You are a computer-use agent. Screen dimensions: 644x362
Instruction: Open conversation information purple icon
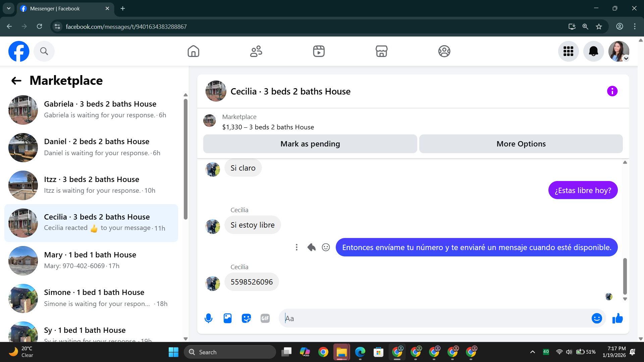pyautogui.click(x=612, y=91)
